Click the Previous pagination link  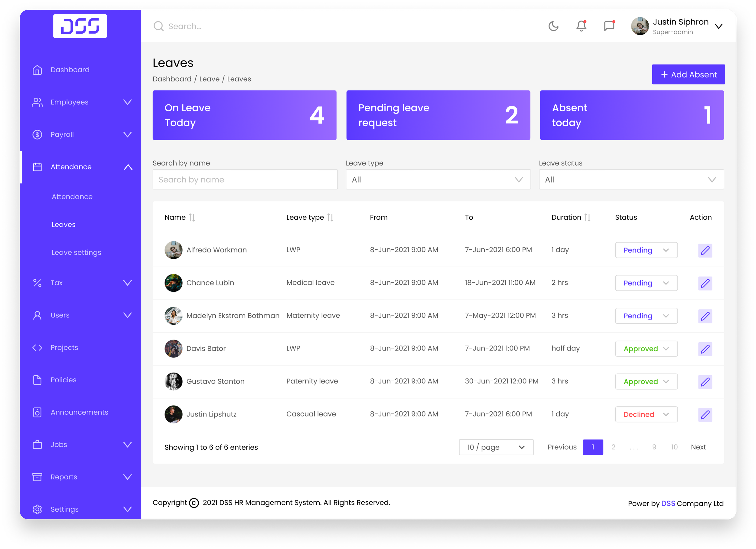pos(562,447)
